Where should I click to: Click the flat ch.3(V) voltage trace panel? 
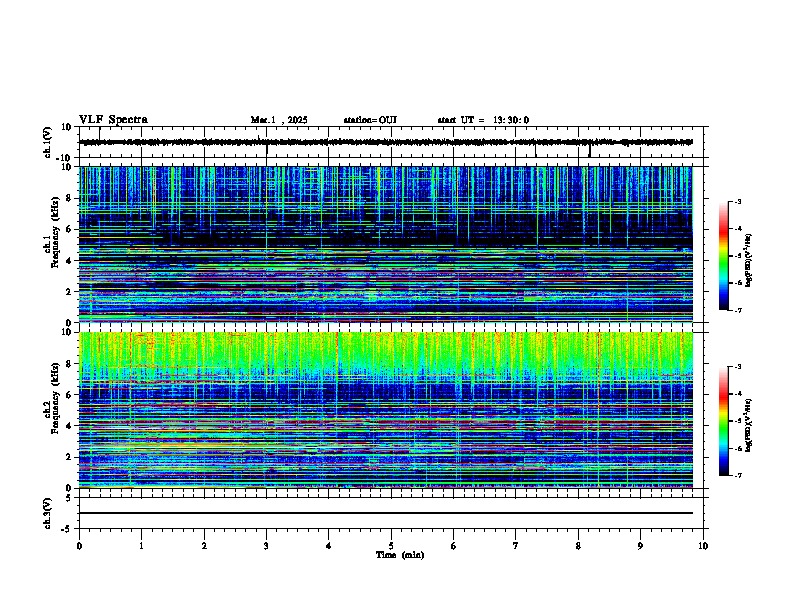[391, 513]
